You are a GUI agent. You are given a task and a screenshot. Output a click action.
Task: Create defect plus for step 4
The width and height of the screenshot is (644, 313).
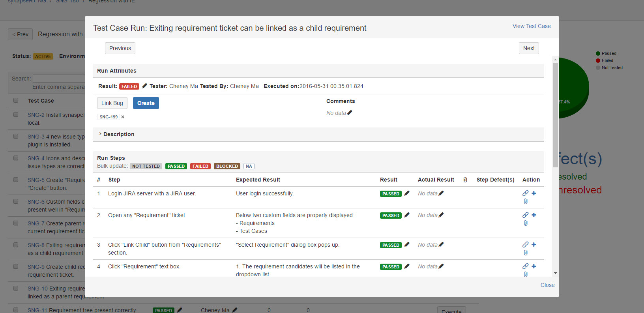tap(534, 266)
